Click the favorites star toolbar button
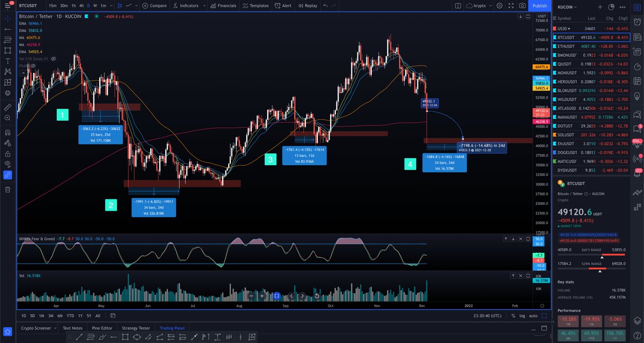The image size is (644, 343). 8,331
